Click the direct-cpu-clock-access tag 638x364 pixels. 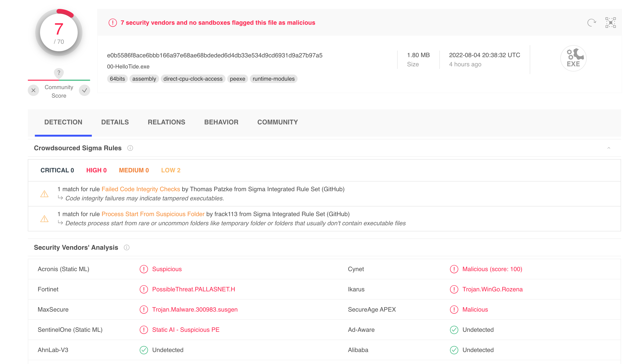(193, 79)
